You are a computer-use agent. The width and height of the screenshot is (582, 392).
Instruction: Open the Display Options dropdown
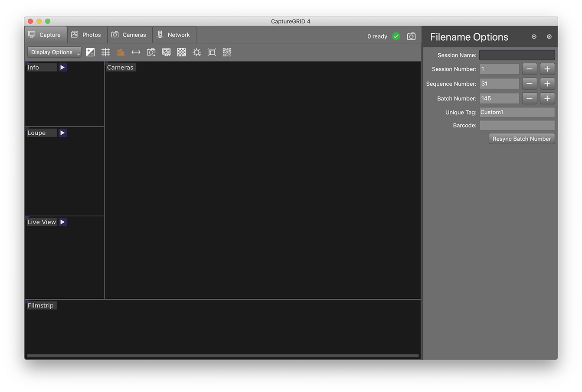[54, 52]
